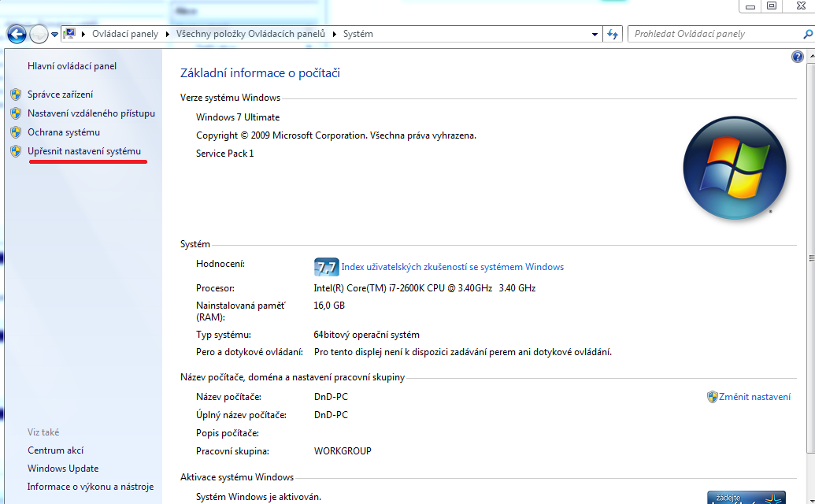Viewport: 815px width, 504px height.
Task: Click shield icon next to Změnit nastavení
Action: pos(712,397)
